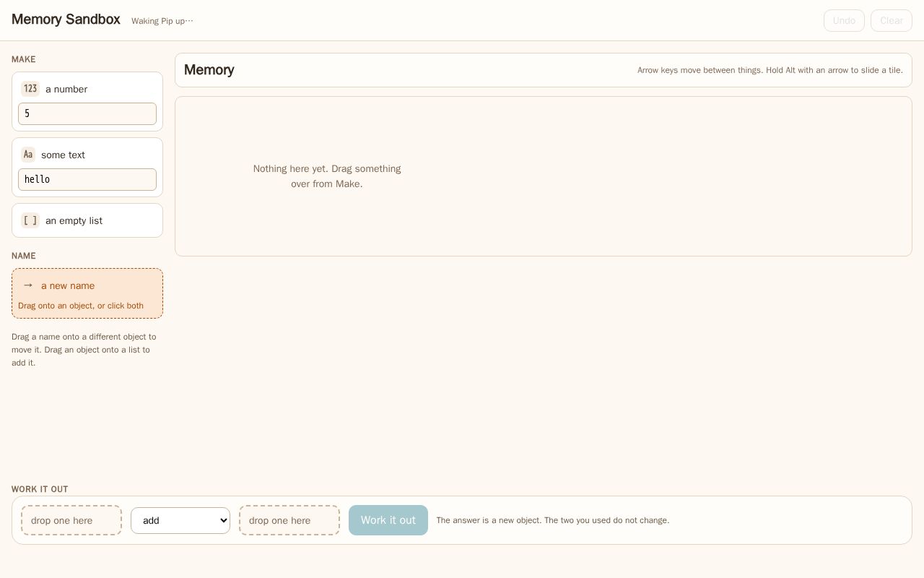Select the an empty list tile
Viewport: 924px width, 578px height.
click(x=87, y=220)
